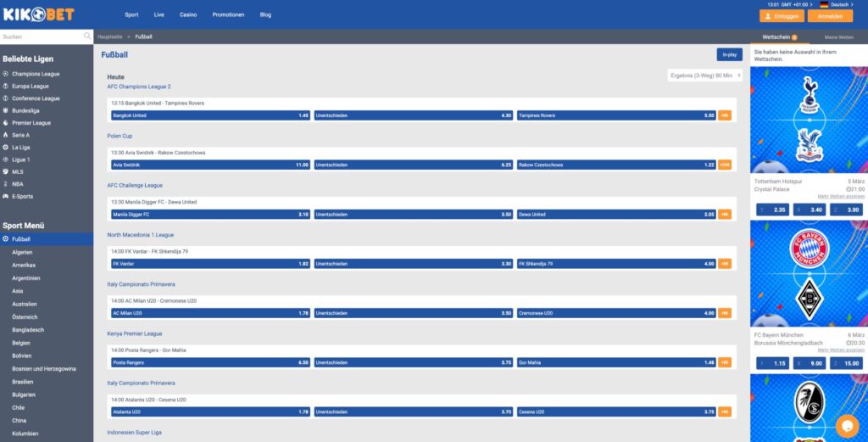Open the Casino menu item
Screen dimensions: 868x442
coord(188,15)
